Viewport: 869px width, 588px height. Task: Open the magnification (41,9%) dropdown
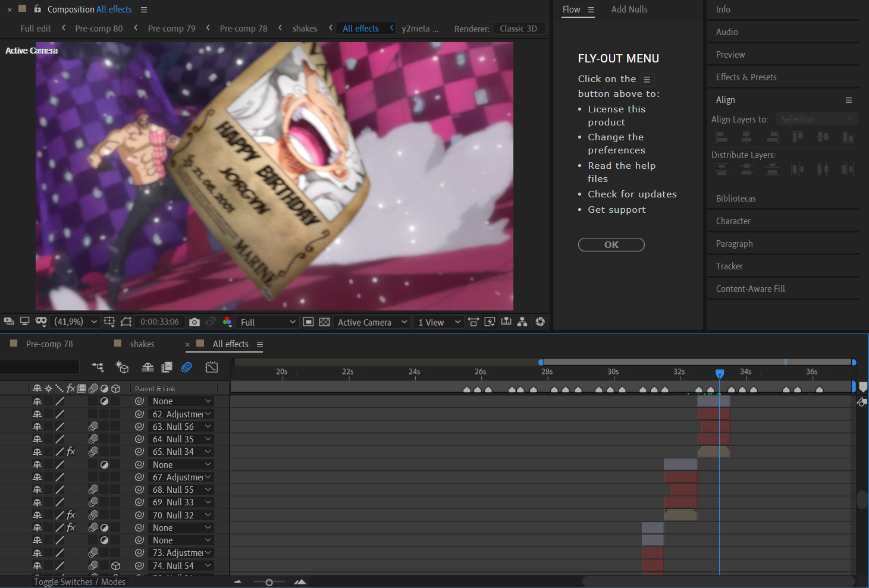(x=75, y=322)
